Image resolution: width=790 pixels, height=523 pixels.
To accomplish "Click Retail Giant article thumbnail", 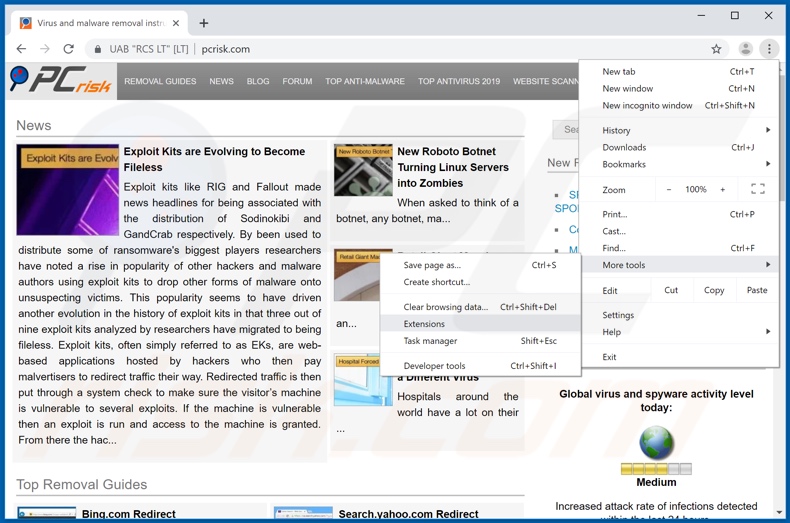I will (357, 275).
